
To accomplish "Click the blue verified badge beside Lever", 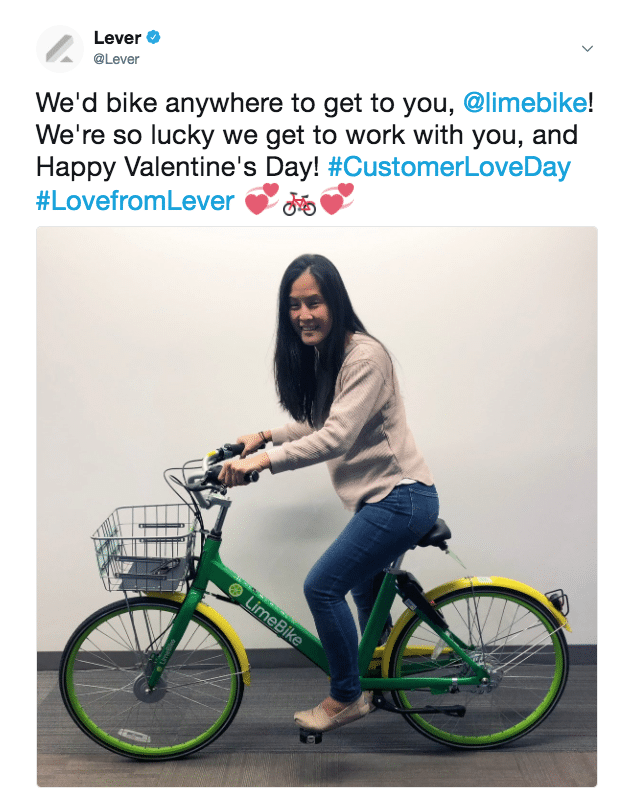I will (x=154, y=37).
